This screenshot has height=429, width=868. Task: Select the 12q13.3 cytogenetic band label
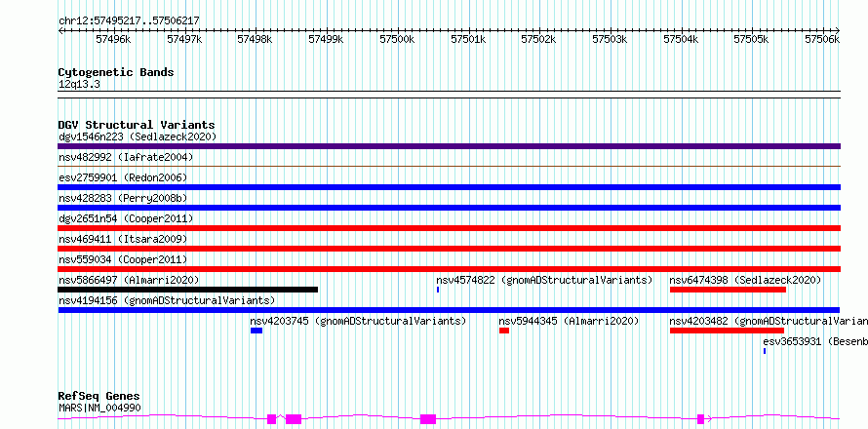click(79, 85)
